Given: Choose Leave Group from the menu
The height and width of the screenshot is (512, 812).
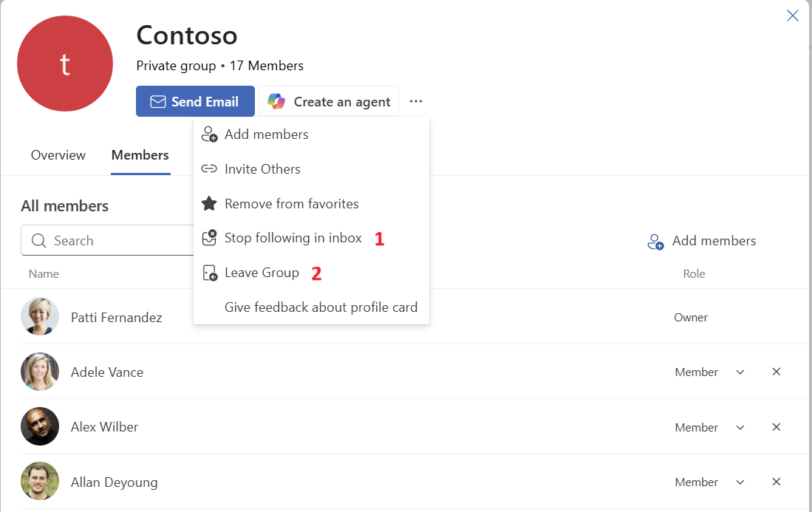Looking at the screenshot, I should [x=311, y=273].
